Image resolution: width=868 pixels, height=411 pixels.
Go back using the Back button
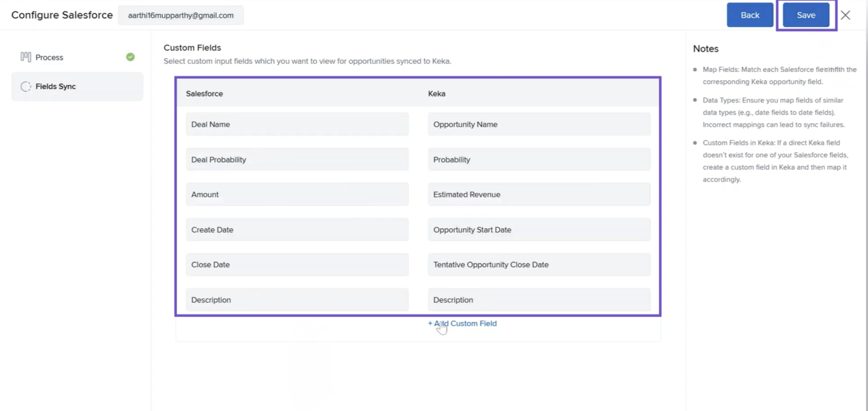point(750,15)
